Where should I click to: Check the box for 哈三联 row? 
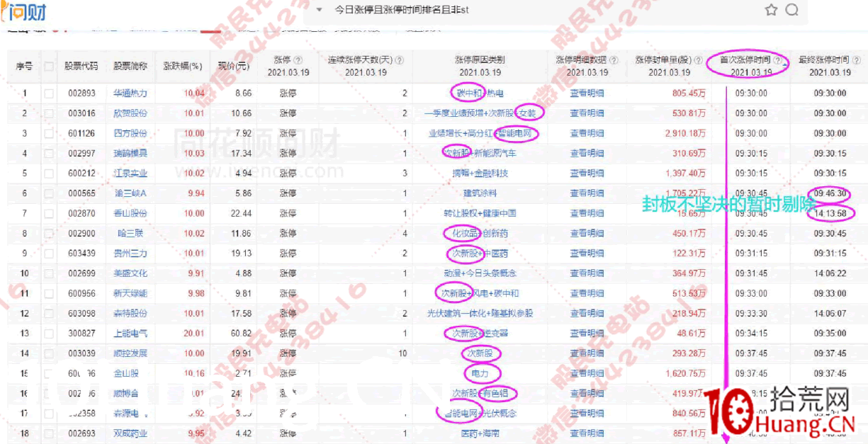click(x=49, y=233)
